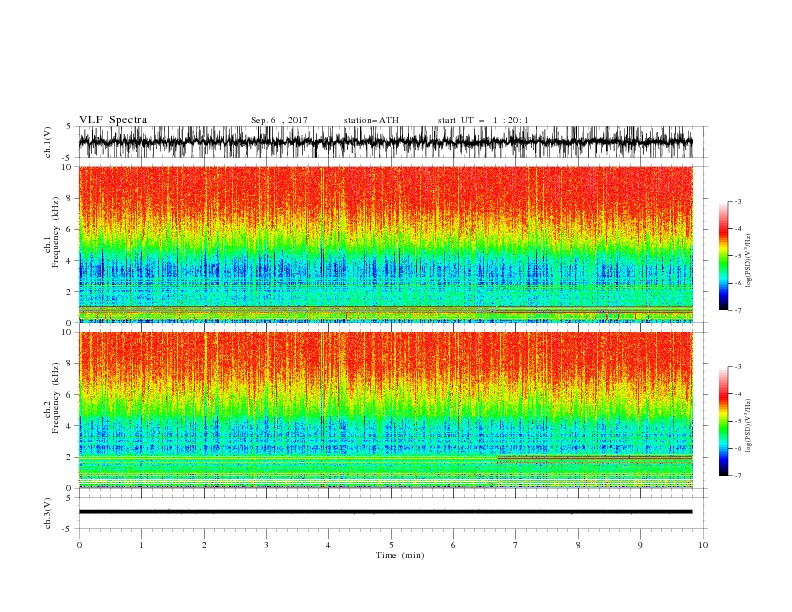Click the ch.1 spectrogram panel
Image resolution: width=792 pixels, height=612 pixels.
[385, 244]
